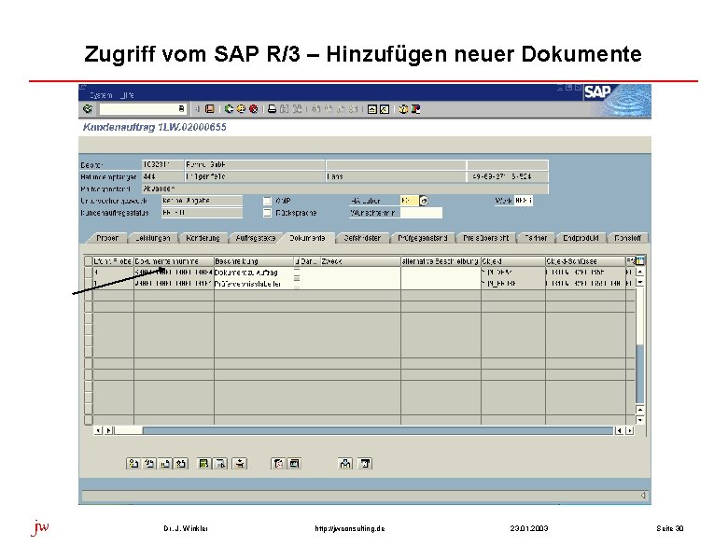
Task: Switch to the Endprodukt tab
Action: coord(581,238)
